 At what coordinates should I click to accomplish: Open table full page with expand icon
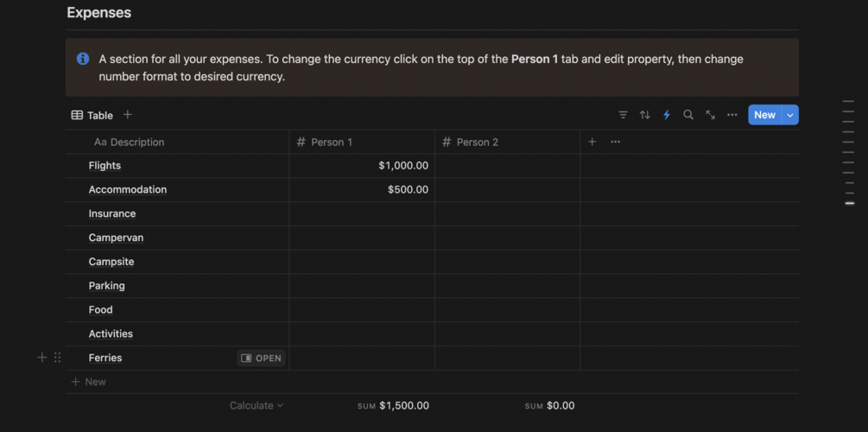[710, 115]
